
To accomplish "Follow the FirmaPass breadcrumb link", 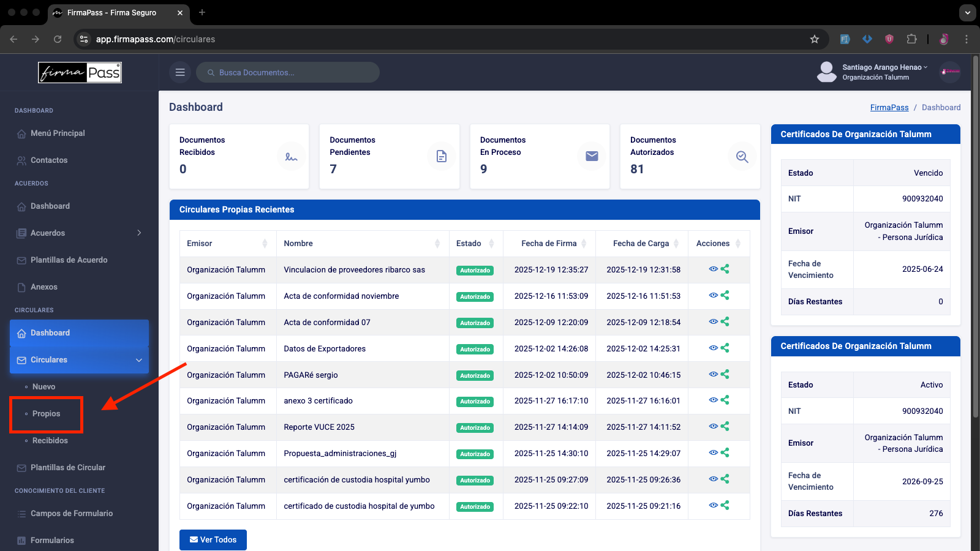I will click(889, 107).
